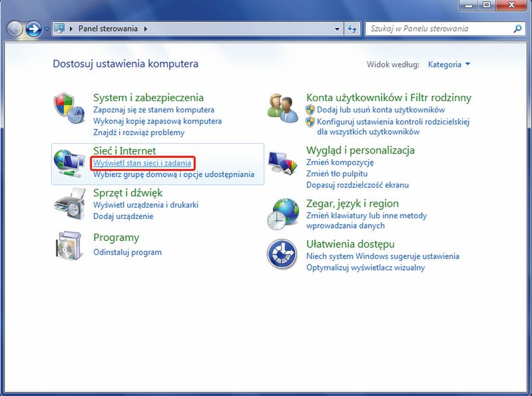The image size is (532, 396).
Task: Click Dodaj urządzenie link
Action: [123, 216]
